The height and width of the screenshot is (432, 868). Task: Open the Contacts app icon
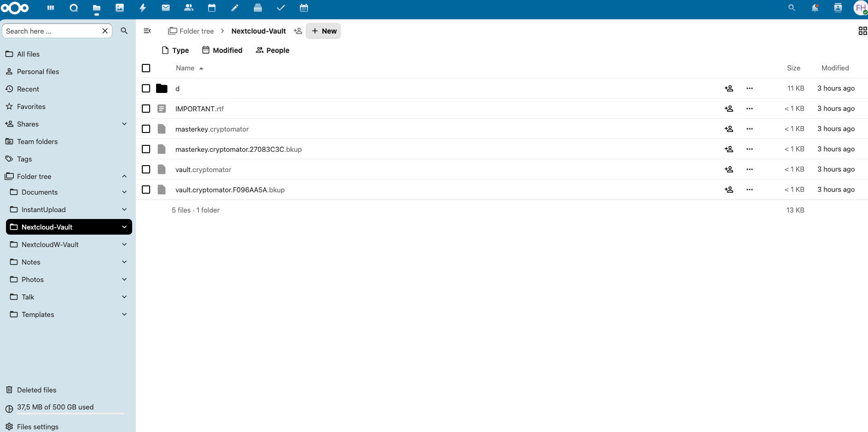pos(189,8)
